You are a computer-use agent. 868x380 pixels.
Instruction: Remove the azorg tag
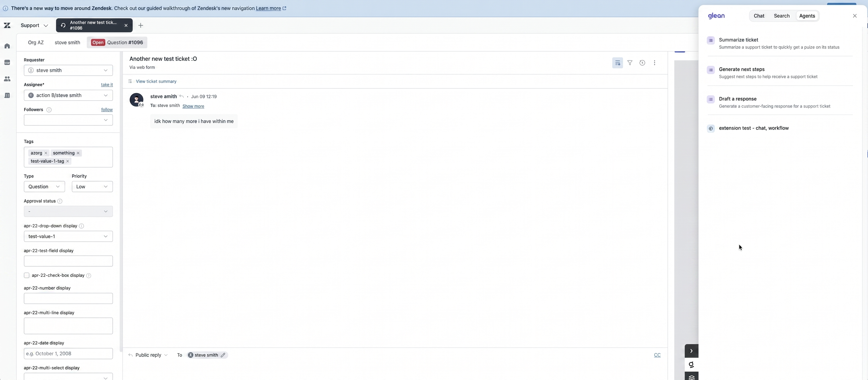46,153
